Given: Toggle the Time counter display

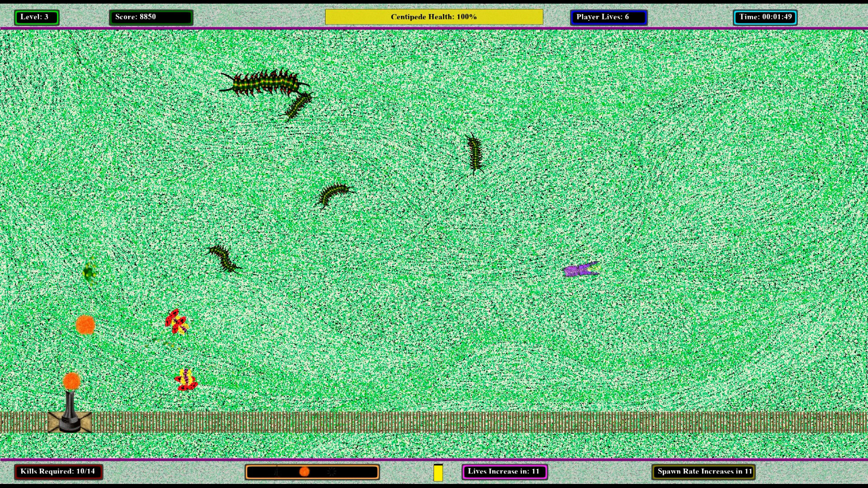Looking at the screenshot, I should 765,17.
